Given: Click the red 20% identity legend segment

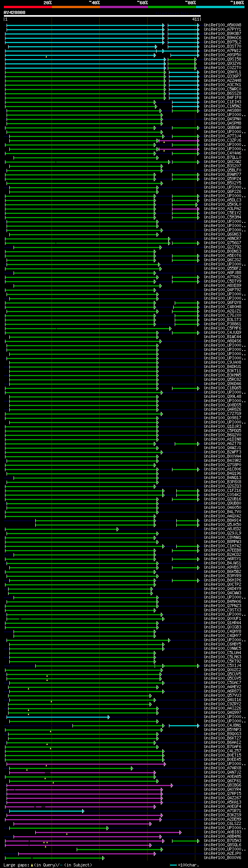Looking at the screenshot, I should pyautogui.click(x=28, y=7).
